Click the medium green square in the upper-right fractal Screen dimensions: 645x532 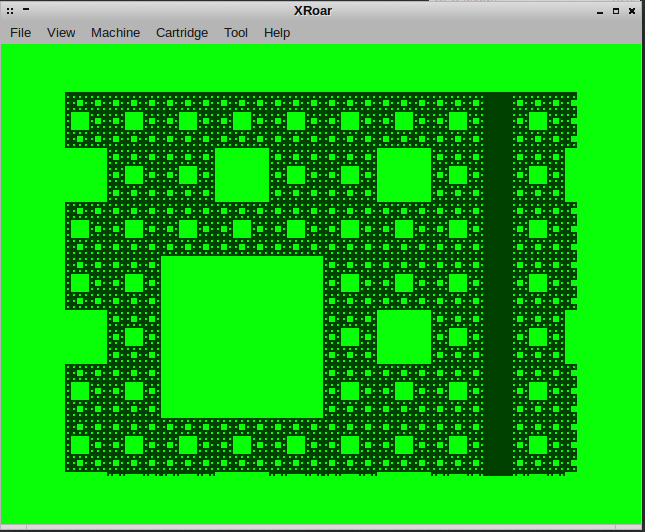[404, 175]
